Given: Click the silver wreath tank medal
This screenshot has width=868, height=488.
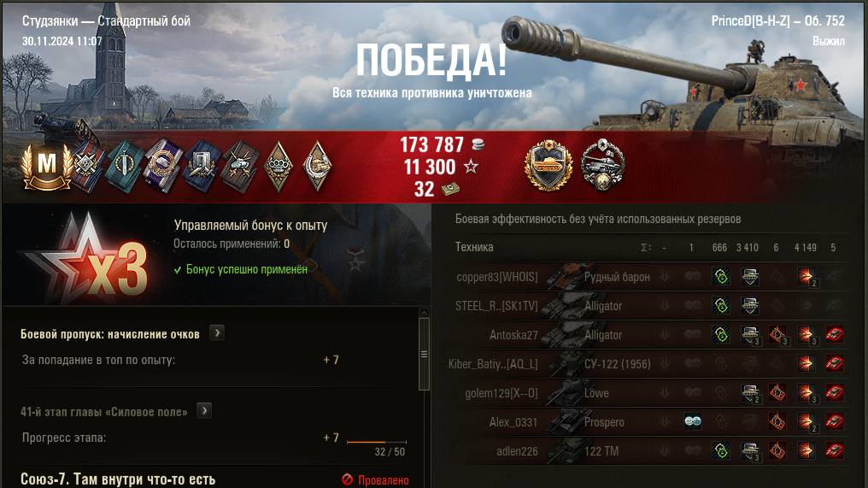Looking at the screenshot, I should 603,165.
